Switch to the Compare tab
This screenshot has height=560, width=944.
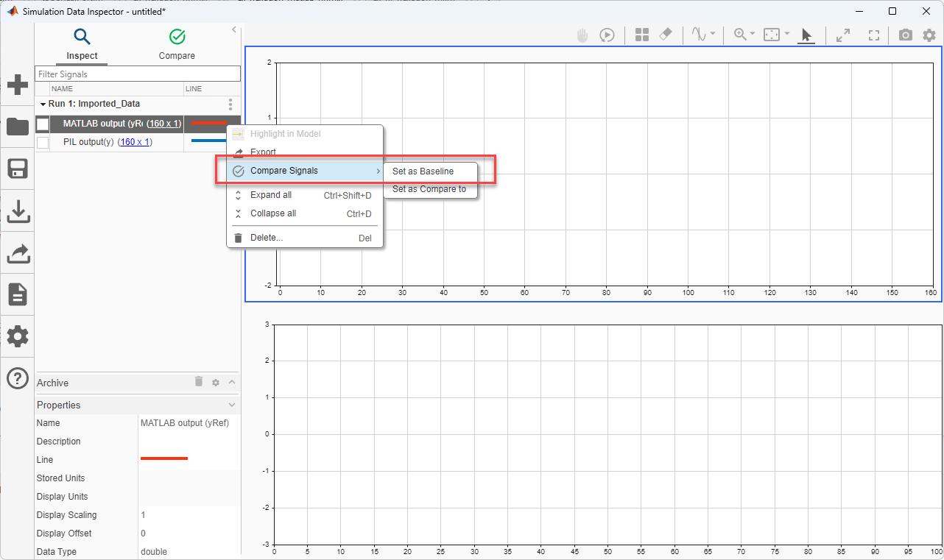[x=177, y=44]
